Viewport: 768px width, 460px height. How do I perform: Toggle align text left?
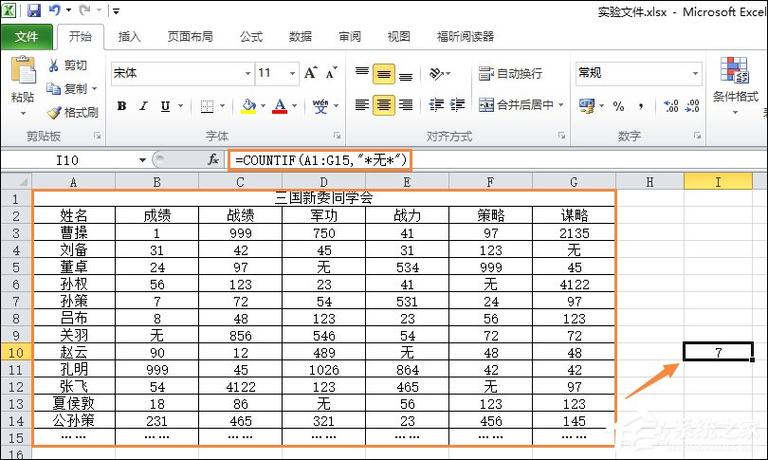(x=362, y=105)
